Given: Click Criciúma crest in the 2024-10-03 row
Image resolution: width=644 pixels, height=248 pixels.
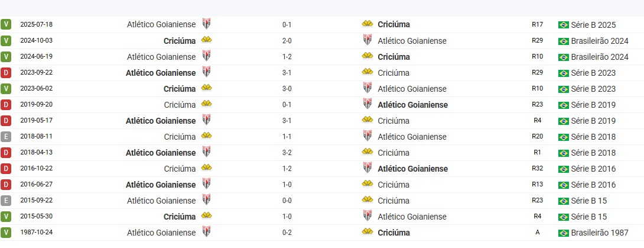Looking at the screenshot, I should [x=206, y=40].
